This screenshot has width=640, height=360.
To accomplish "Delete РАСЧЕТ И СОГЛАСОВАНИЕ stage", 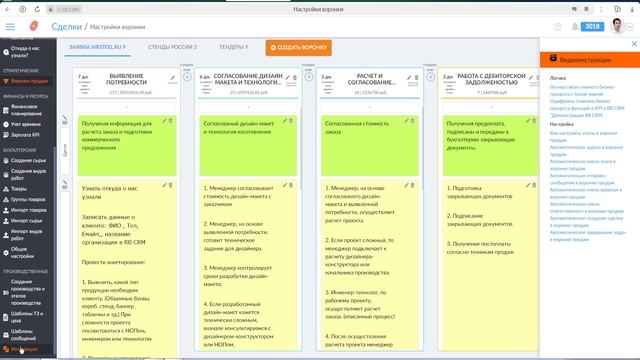I will coord(416,78).
